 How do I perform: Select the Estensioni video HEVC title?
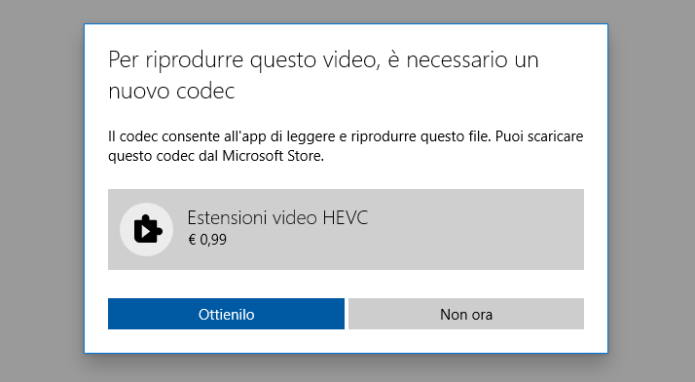(277, 218)
